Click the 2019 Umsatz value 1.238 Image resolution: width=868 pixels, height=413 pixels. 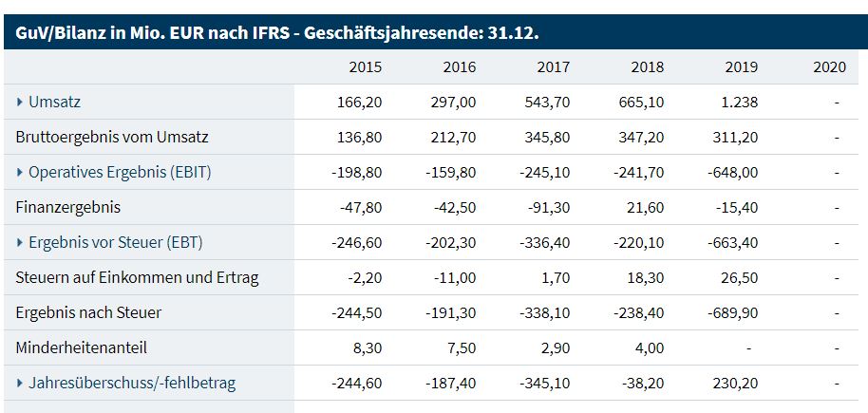(x=738, y=102)
